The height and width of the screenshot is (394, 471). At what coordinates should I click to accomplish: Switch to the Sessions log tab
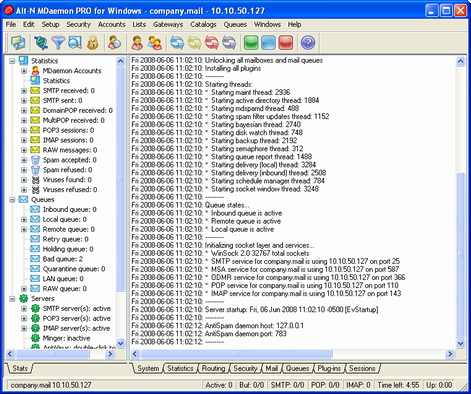pyautogui.click(x=362, y=368)
